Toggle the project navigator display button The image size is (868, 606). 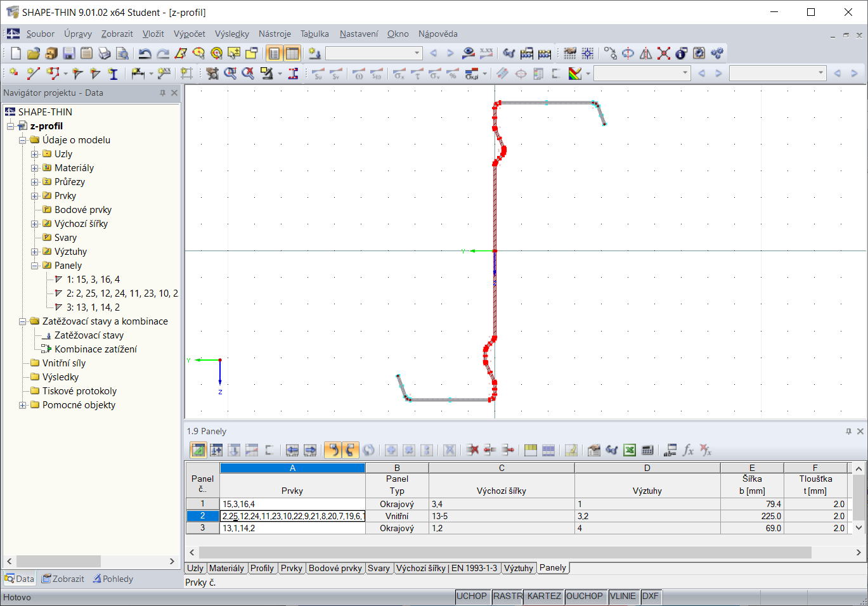click(x=274, y=53)
